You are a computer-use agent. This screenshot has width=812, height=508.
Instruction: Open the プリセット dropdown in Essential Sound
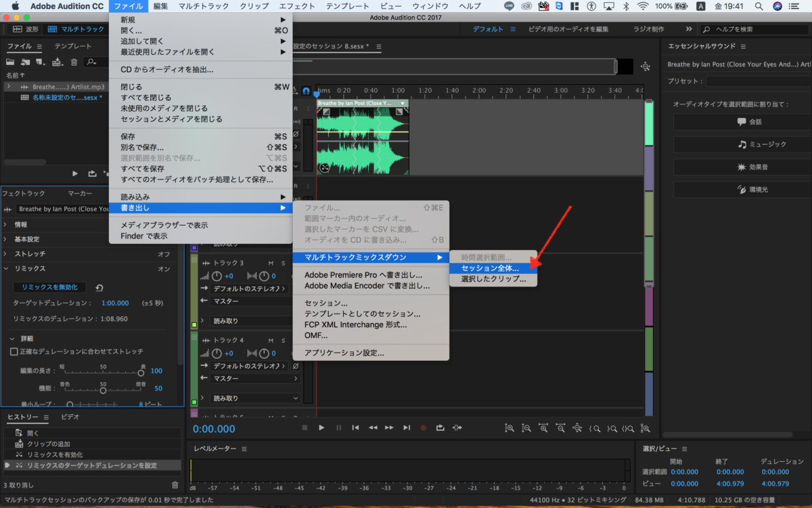[758, 81]
